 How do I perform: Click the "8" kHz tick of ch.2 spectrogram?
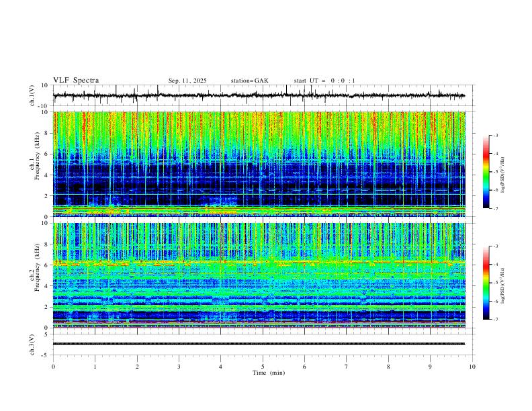tap(46, 244)
